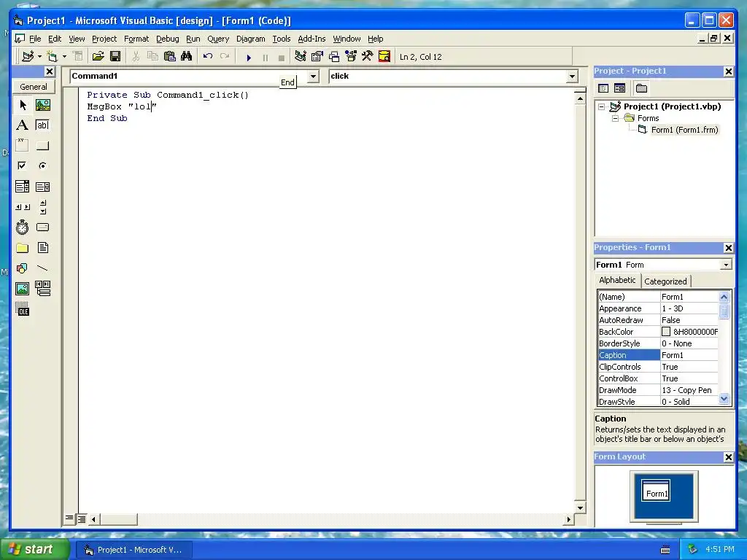The width and height of the screenshot is (747, 560).
Task: Click View Object in Project panel
Action: click(619, 88)
